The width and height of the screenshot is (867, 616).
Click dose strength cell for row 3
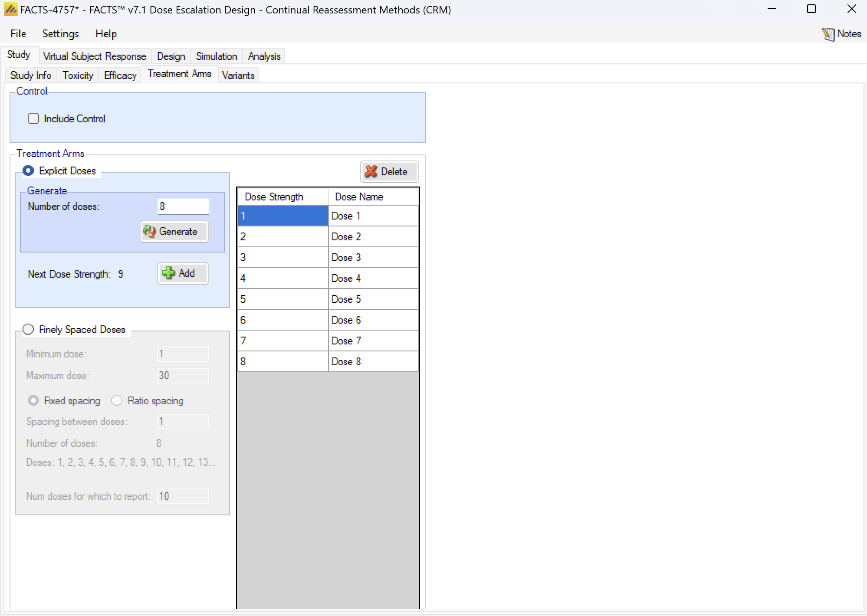coord(282,257)
